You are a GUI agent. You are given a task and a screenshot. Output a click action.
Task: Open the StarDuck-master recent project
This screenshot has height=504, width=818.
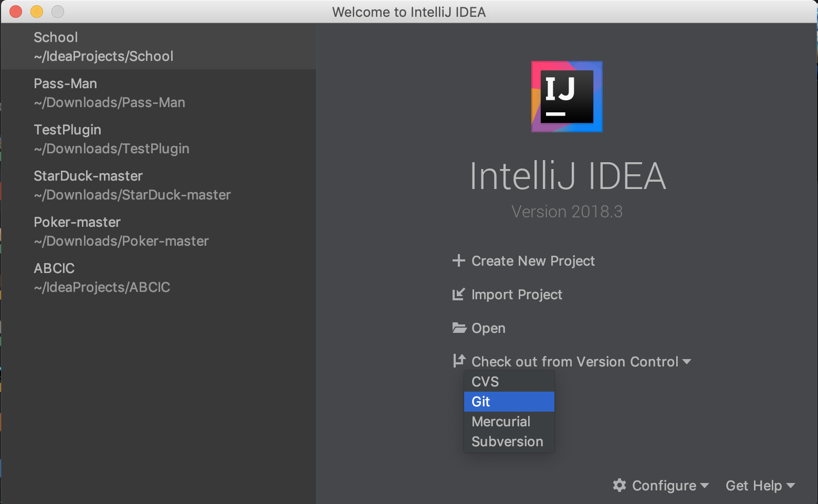(x=159, y=185)
